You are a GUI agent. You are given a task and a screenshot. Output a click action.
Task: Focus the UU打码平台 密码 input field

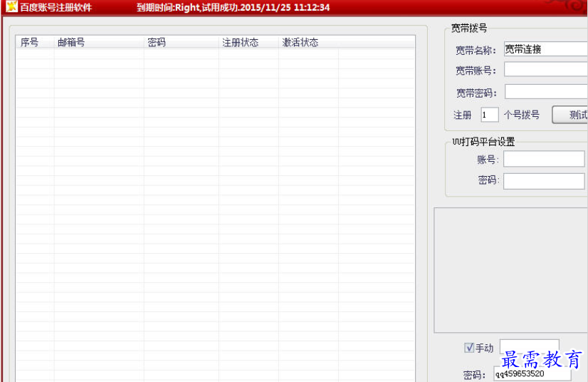click(x=544, y=182)
